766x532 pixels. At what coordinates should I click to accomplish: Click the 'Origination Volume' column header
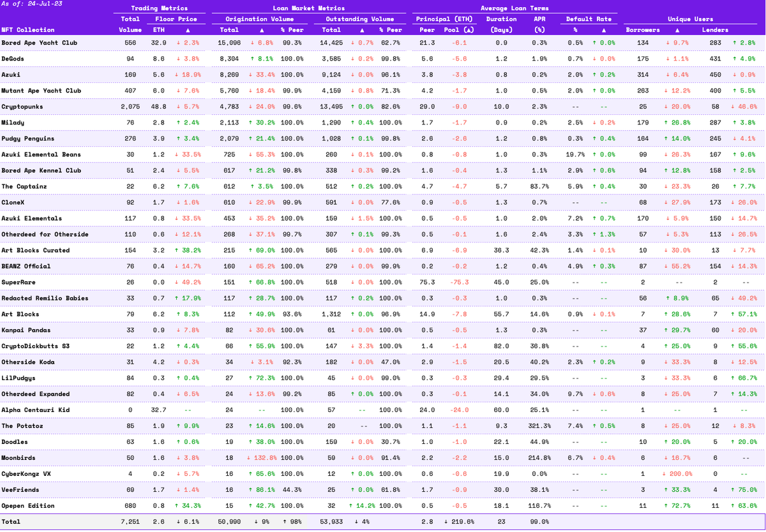tap(260, 19)
